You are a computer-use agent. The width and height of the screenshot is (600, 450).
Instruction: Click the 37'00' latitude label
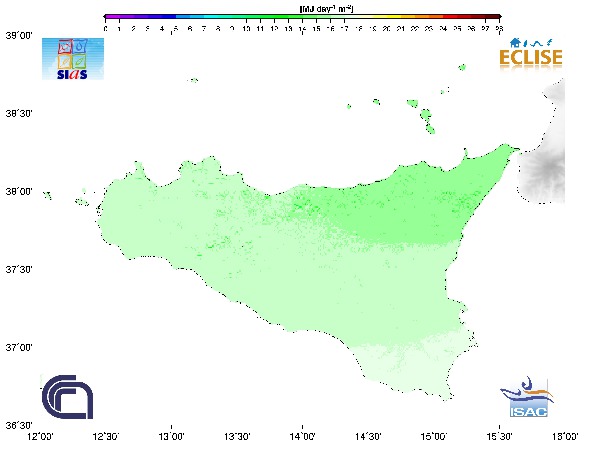click(x=19, y=348)
